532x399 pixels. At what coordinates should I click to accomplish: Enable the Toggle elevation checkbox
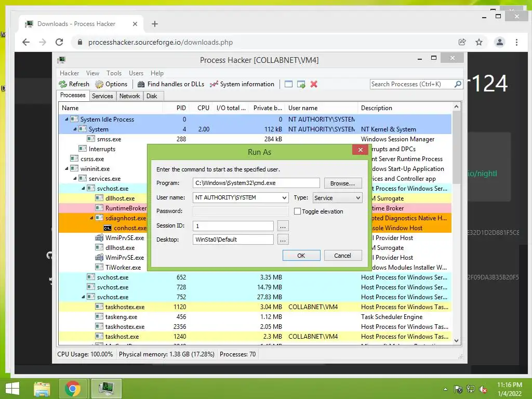pyautogui.click(x=297, y=211)
